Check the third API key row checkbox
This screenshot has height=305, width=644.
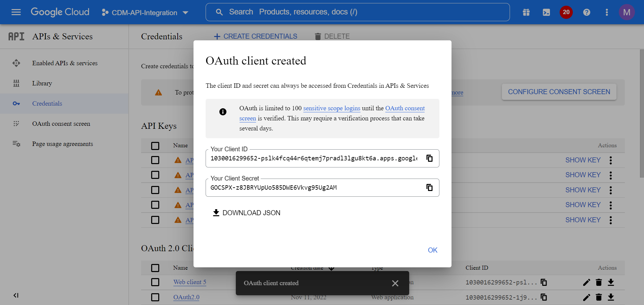[155, 190]
